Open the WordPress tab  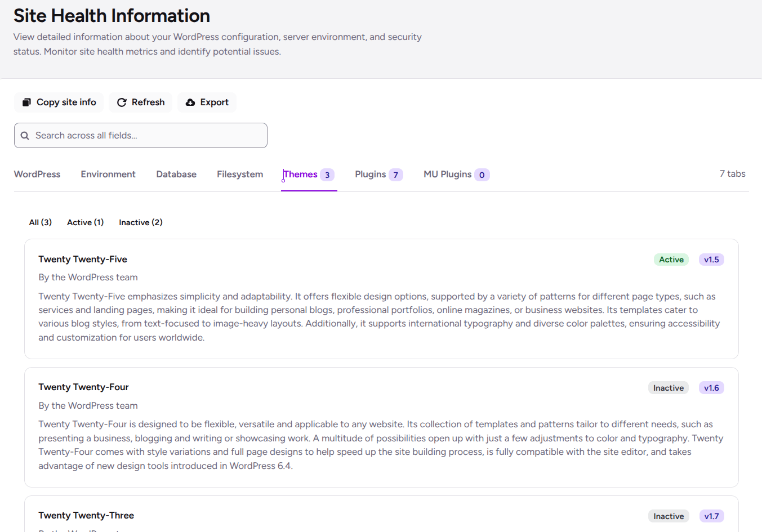click(37, 175)
